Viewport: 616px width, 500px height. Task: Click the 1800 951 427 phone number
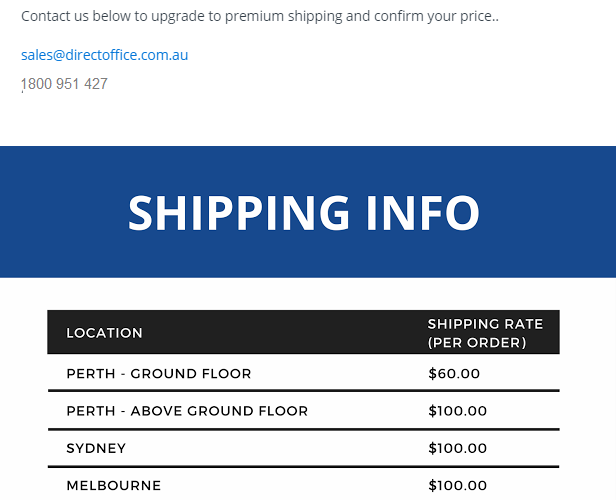(x=64, y=84)
